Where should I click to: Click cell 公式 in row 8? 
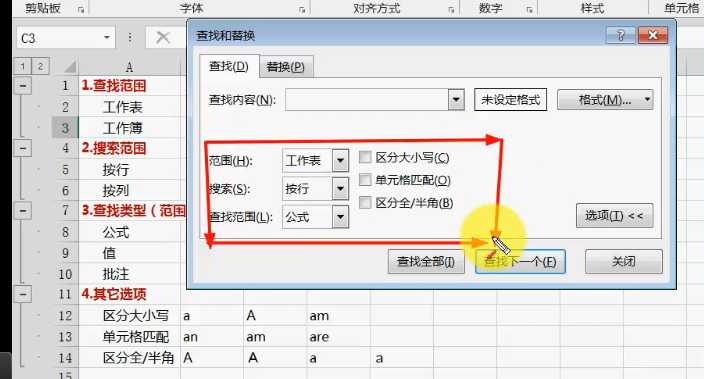129,232
